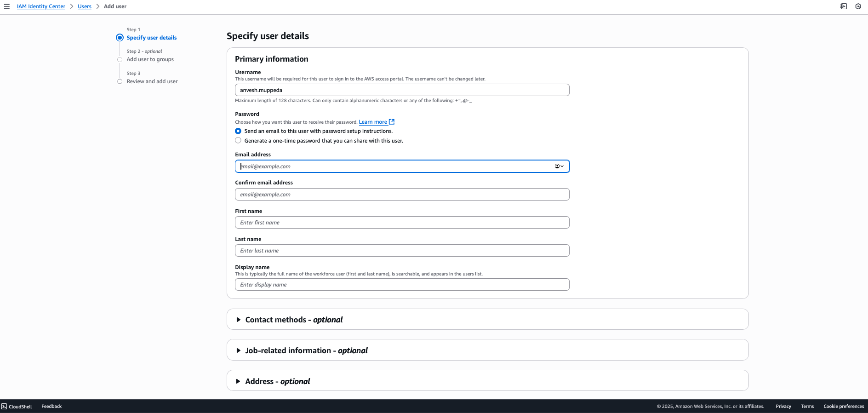Open Cookie preferences in footer
The height and width of the screenshot is (413, 868).
click(844, 407)
